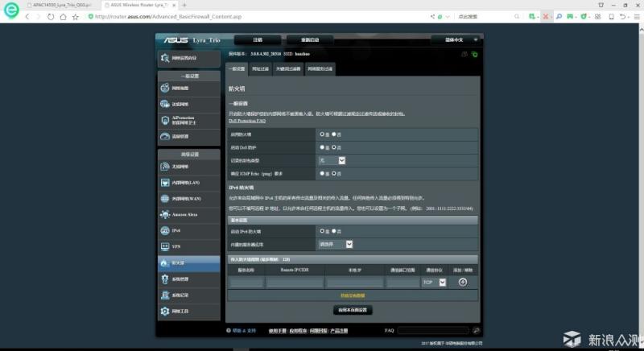Image resolution: width=644 pixels, height=351 pixels.
Task: Open a new browser tab
Action: pyautogui.click(x=184, y=5)
